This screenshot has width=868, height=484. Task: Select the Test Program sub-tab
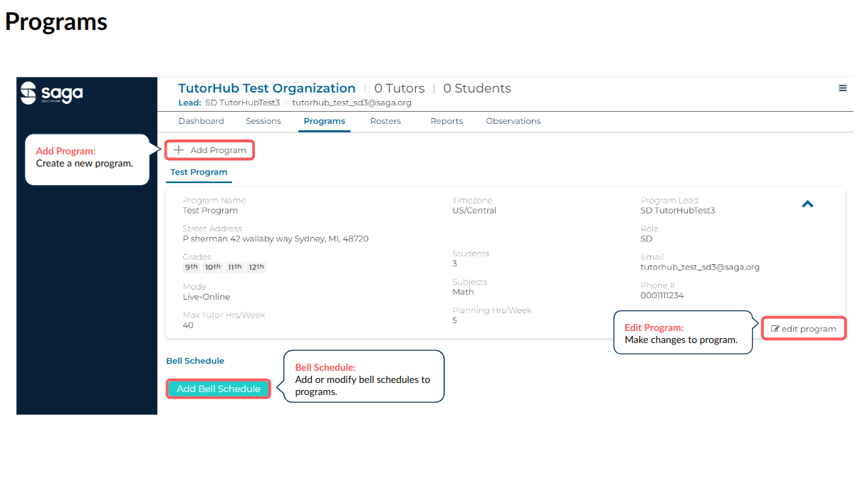[x=199, y=172]
